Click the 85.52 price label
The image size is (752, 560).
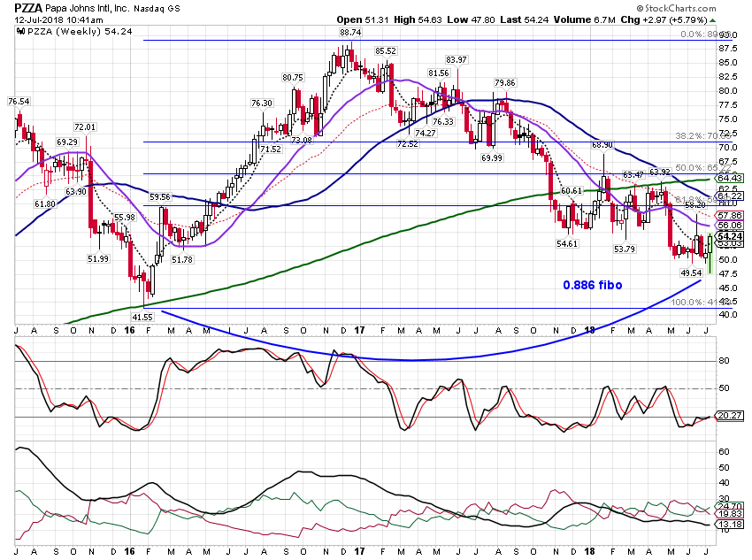click(386, 50)
